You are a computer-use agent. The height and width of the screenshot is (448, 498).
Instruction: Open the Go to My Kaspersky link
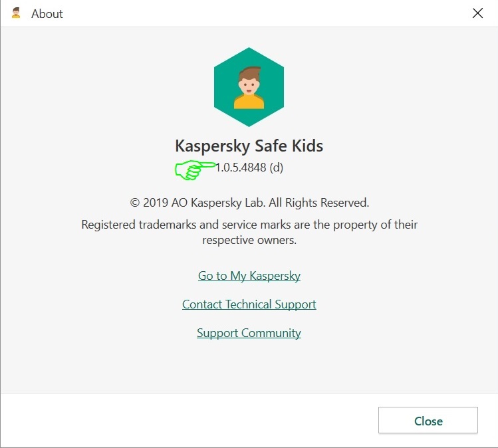tap(249, 276)
